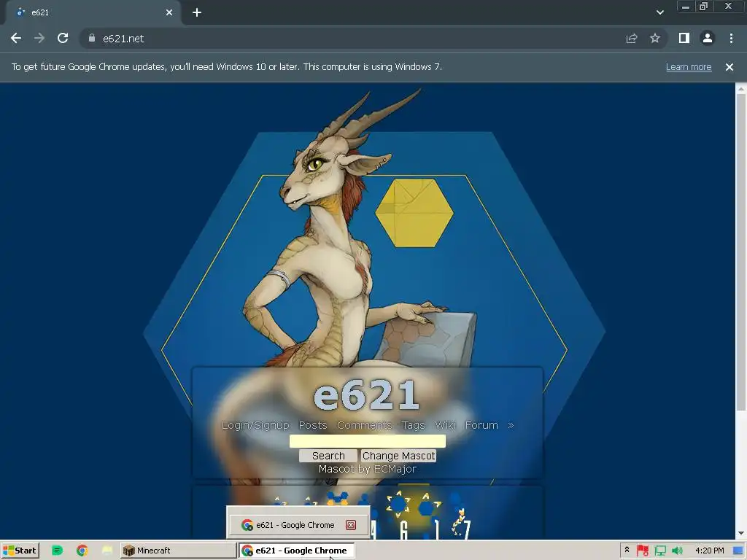Open the Learn more link
747x560 pixels.
pos(689,67)
